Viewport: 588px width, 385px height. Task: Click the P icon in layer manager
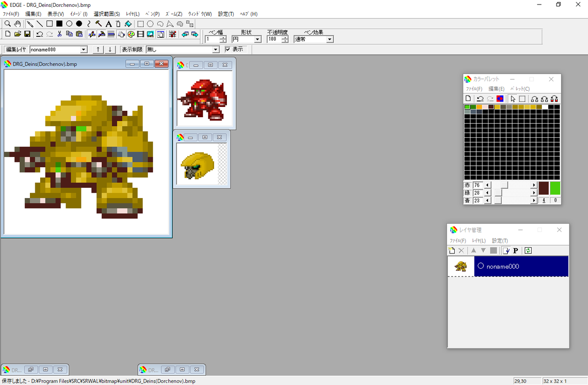[515, 251]
